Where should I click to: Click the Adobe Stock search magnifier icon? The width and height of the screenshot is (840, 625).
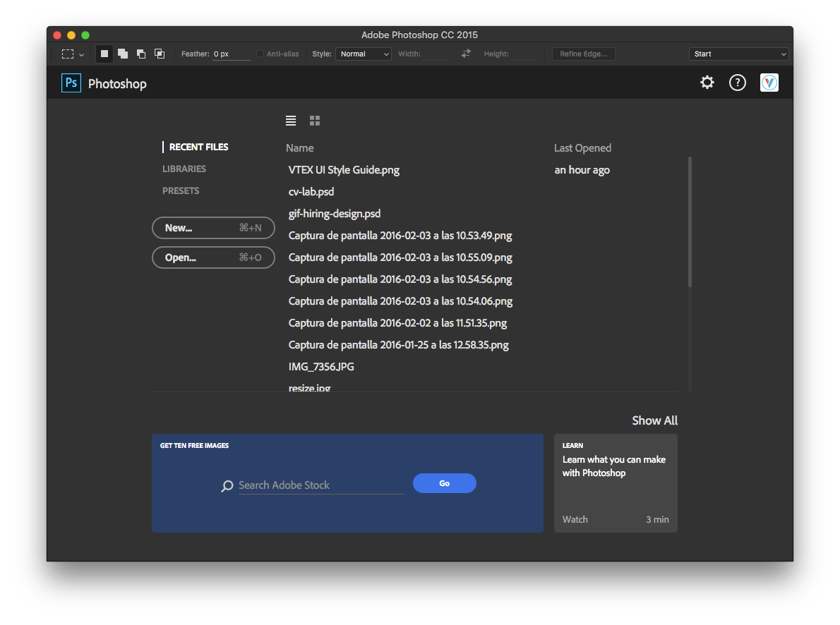227,486
